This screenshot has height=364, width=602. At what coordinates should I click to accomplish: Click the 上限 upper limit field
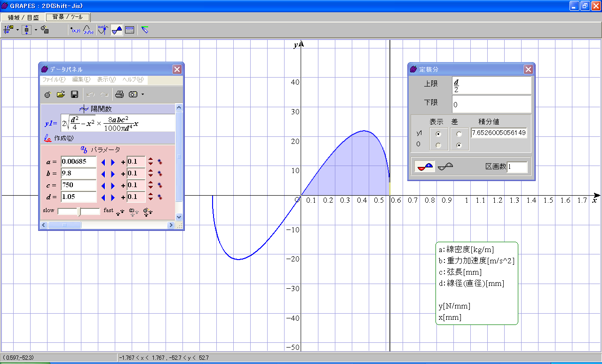pos(491,86)
